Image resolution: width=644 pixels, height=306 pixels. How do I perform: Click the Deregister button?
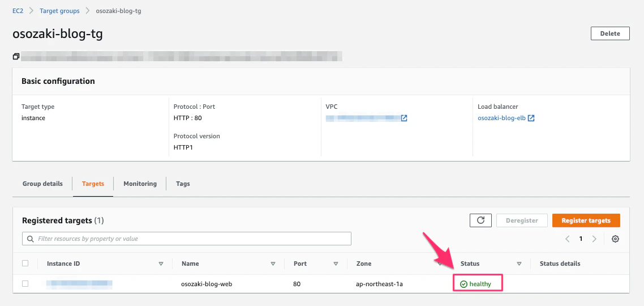point(522,220)
